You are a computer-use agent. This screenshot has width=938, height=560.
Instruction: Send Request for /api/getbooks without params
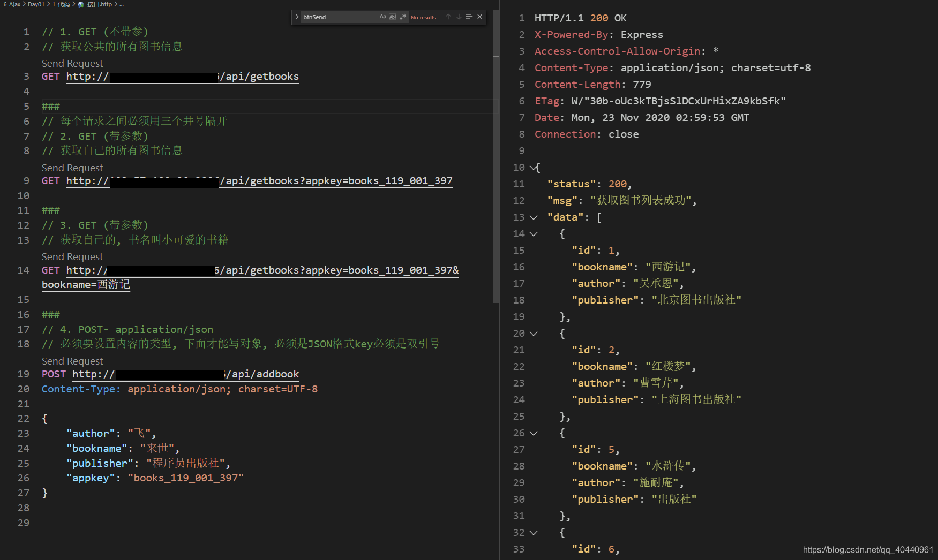72,64
